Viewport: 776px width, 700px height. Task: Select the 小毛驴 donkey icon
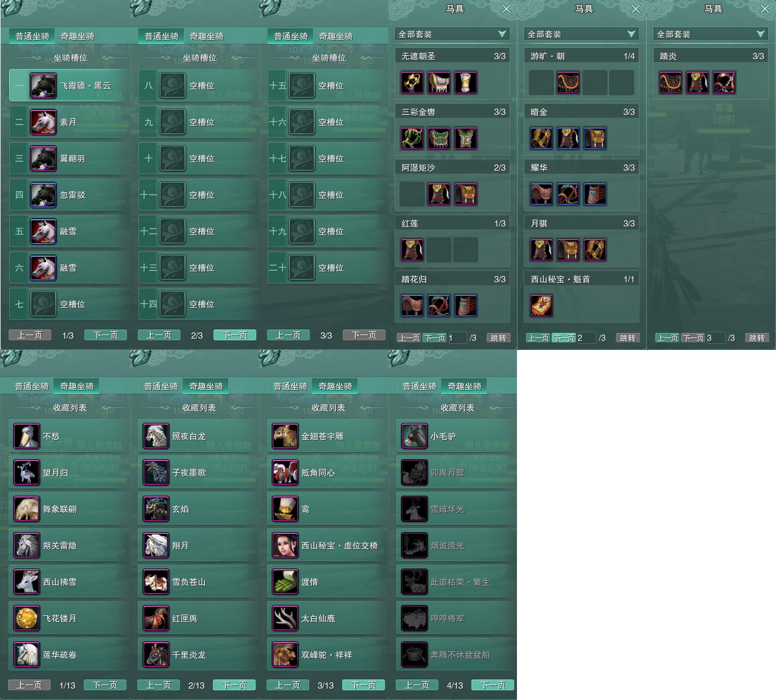pyautogui.click(x=414, y=437)
